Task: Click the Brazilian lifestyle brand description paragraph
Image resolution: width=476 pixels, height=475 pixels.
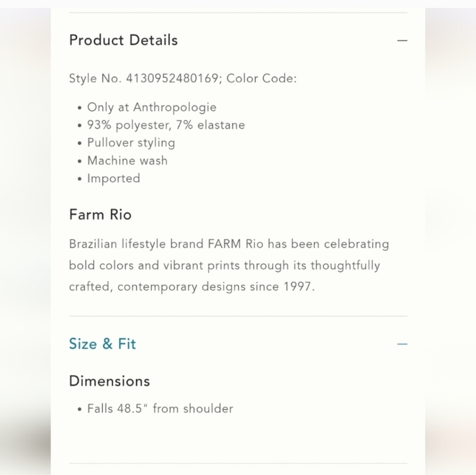Action: [228, 265]
